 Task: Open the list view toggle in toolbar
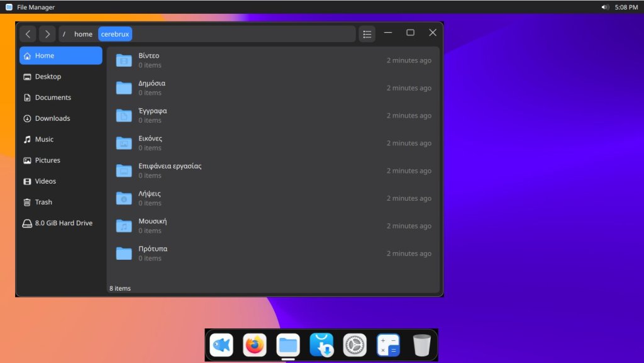click(367, 34)
